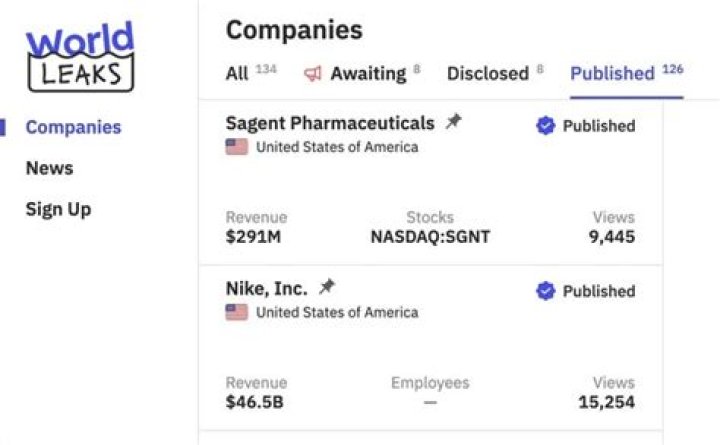720x445 pixels.
Task: Click the 15,254 views count
Action: (607, 402)
